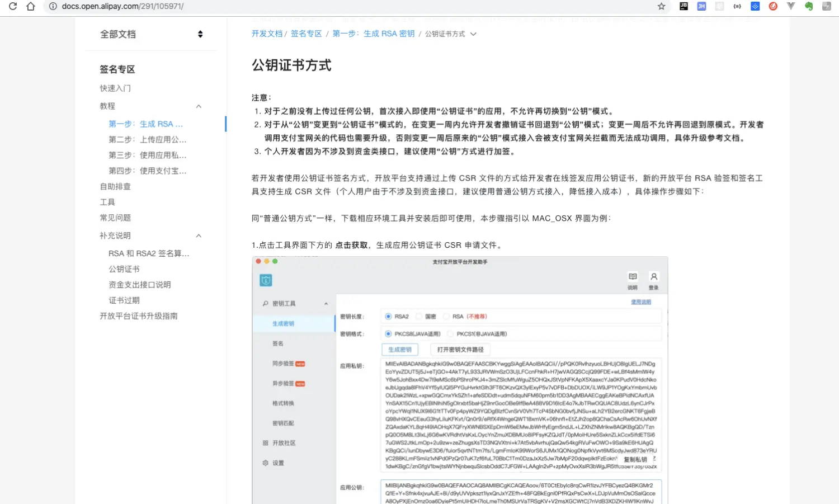Collapse the 教程 section chevron
Image resolution: width=839 pixels, height=504 pixels.
click(199, 106)
